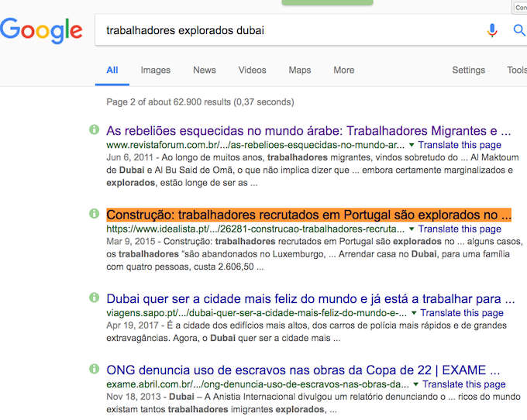This screenshot has height=420, width=527.
Task: Click the exame.abril.com.br URL text
Action: pyautogui.click(x=258, y=384)
